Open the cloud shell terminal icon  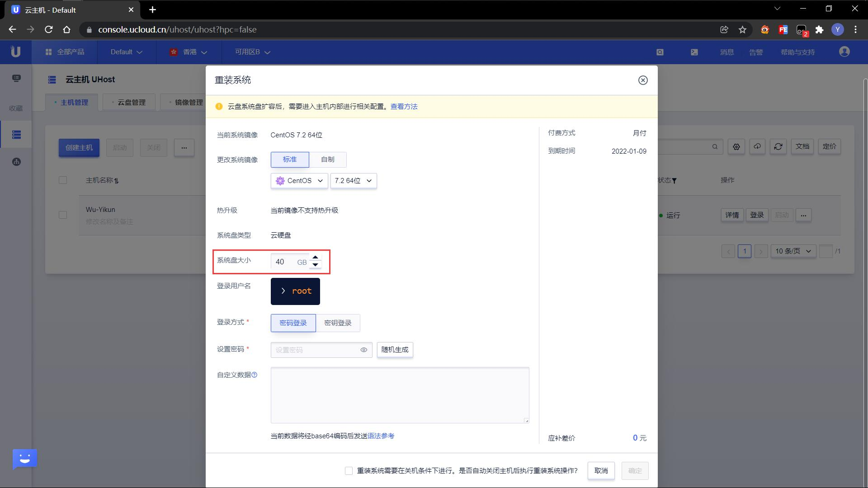pyautogui.click(x=694, y=52)
